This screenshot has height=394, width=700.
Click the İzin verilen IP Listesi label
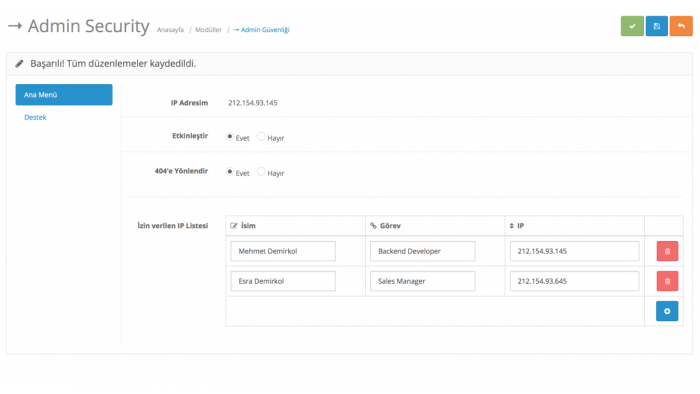pos(173,226)
